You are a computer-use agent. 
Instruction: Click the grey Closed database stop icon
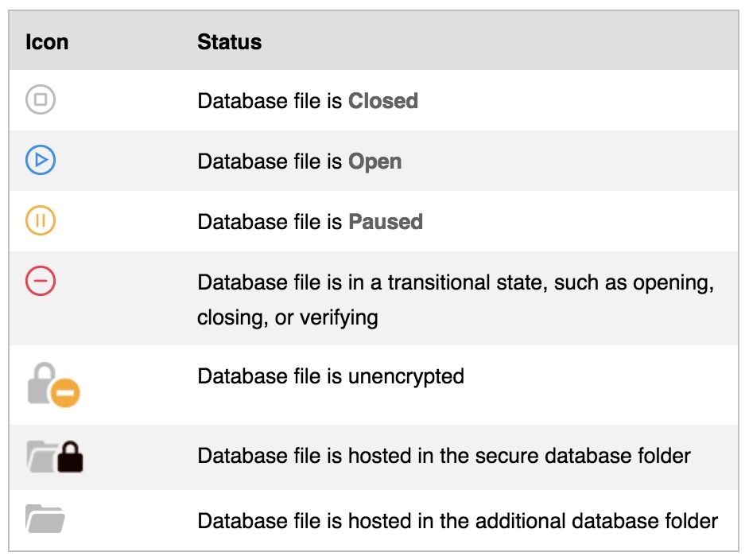[41, 99]
